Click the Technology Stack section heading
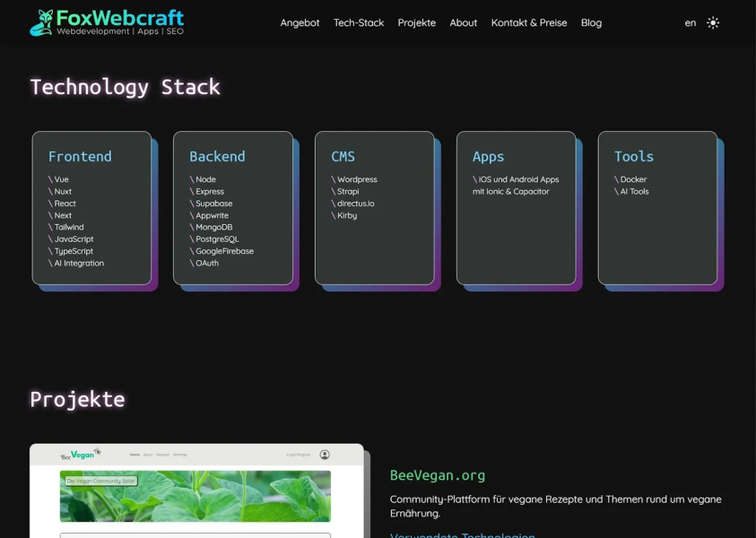Image resolution: width=756 pixels, height=538 pixels. tap(125, 87)
